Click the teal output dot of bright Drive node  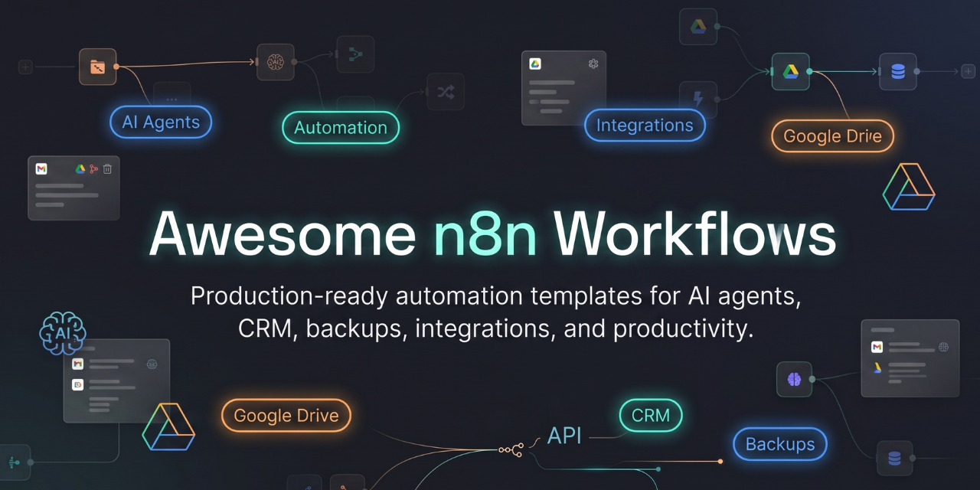point(810,71)
